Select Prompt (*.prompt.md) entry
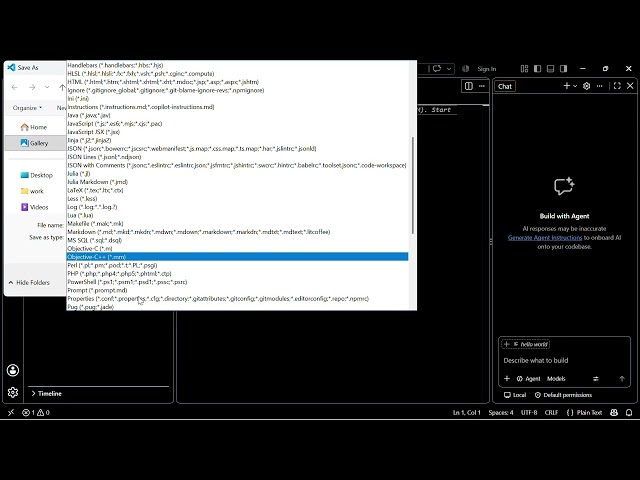The height and width of the screenshot is (480, 640). (x=238, y=290)
